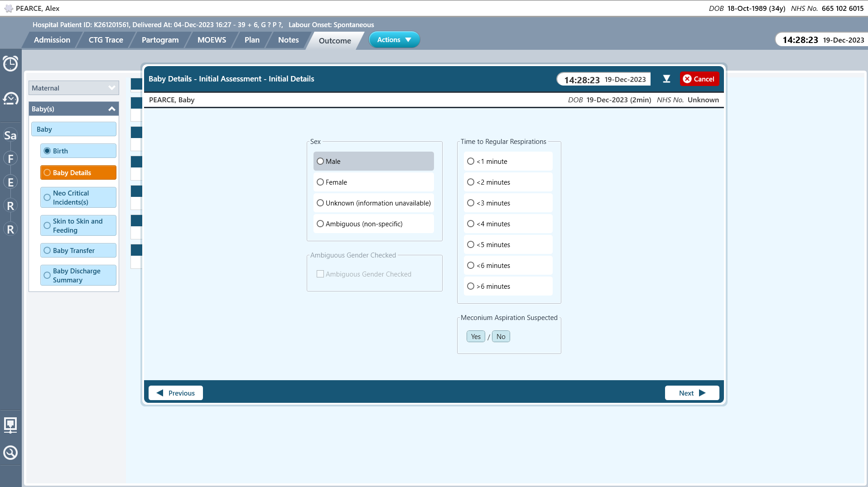Open the Birth section
This screenshot has width=868, height=487.
78,151
